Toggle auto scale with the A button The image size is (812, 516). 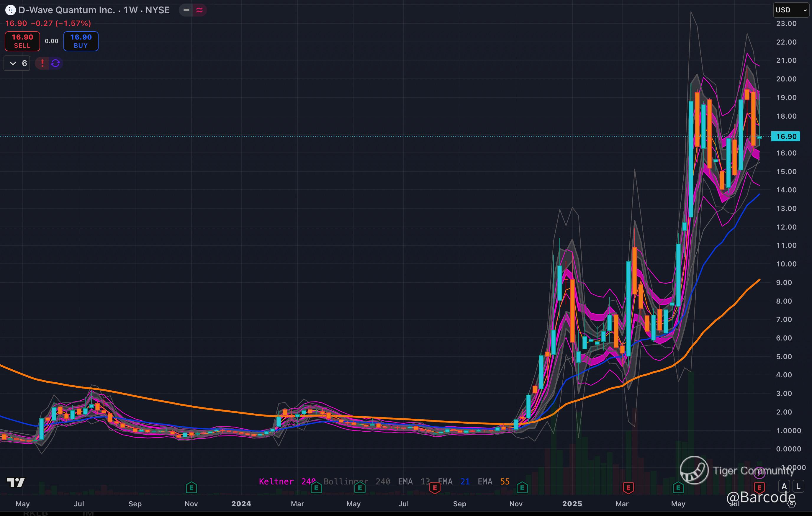pyautogui.click(x=784, y=486)
